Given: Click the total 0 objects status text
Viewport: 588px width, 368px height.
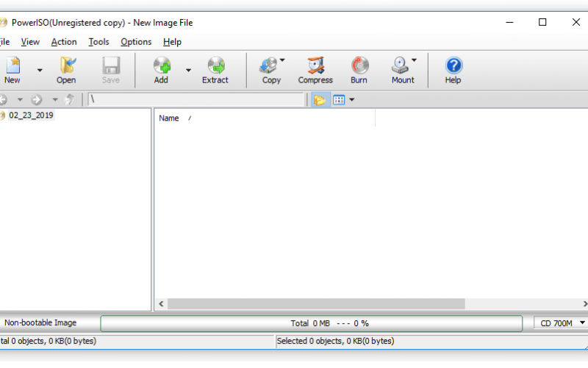Looking at the screenshot, I should point(48,341).
